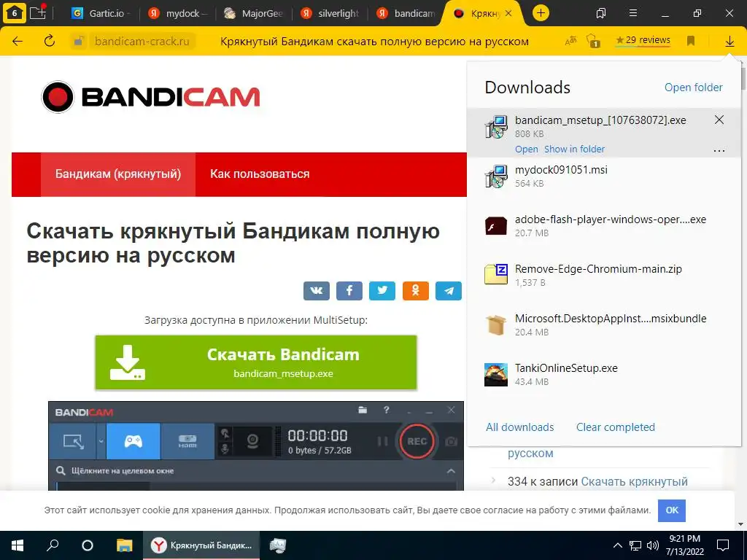The height and width of the screenshot is (560, 747).
Task: Share the page on Facebook
Action: (x=349, y=290)
